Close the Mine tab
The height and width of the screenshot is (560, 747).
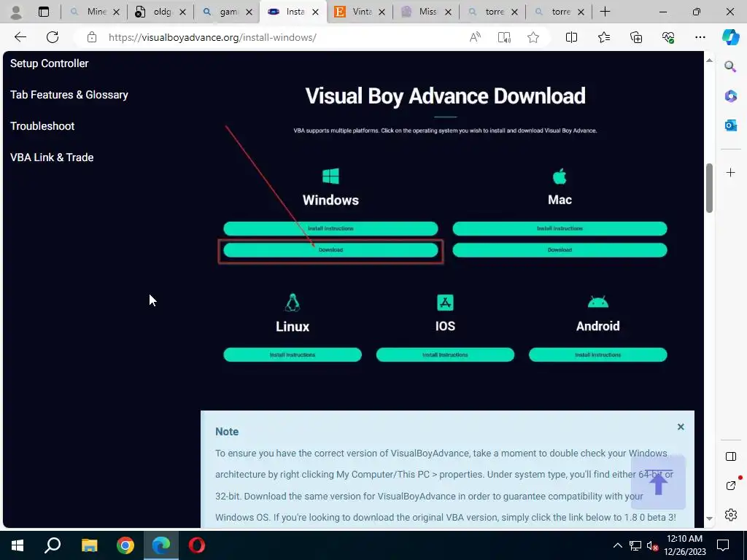click(116, 12)
